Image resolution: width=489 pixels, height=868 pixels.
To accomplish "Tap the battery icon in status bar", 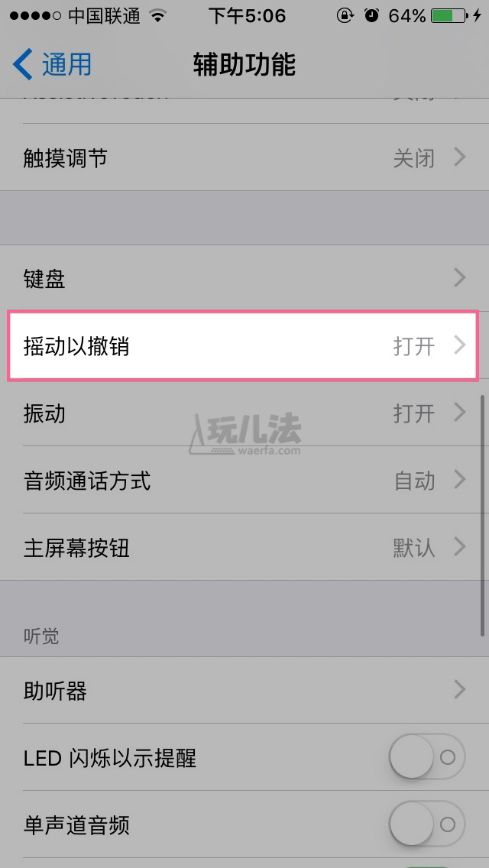I will coord(449,15).
